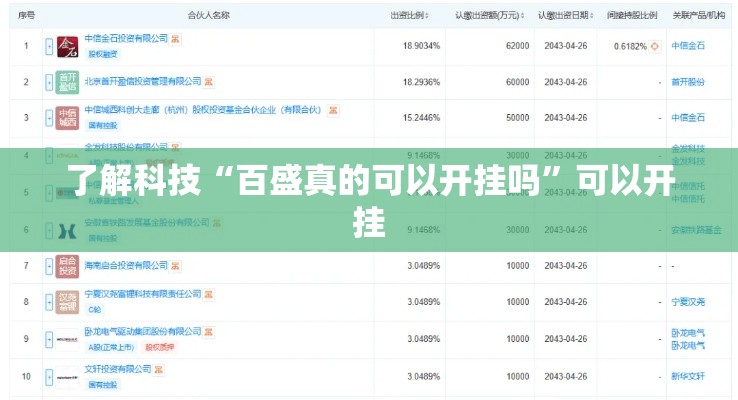The width and height of the screenshot is (738, 400).
Task: Click the 股权融资 tag in row 1
Action: 103,54
